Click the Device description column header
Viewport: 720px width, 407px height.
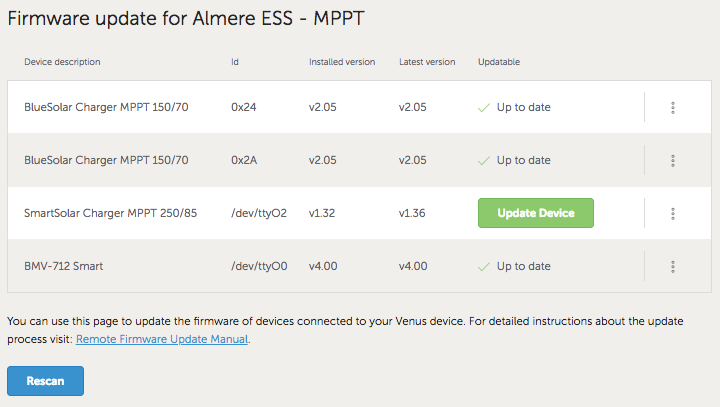pos(62,62)
